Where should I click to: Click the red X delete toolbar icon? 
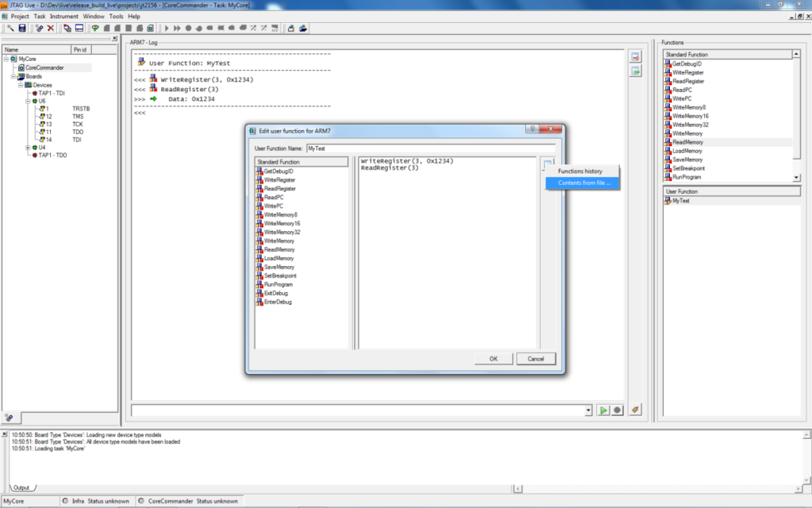(51, 28)
